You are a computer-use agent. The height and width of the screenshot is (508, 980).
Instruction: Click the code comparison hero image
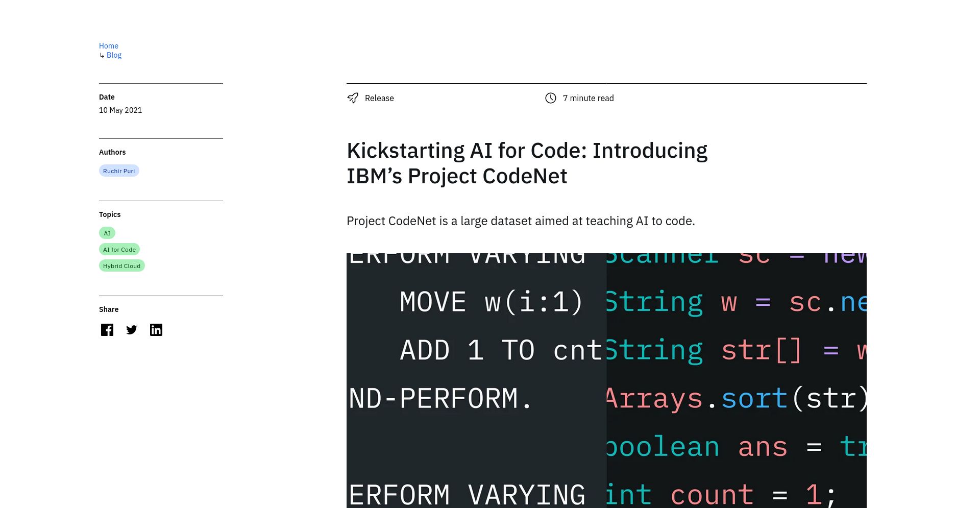pyautogui.click(x=606, y=380)
